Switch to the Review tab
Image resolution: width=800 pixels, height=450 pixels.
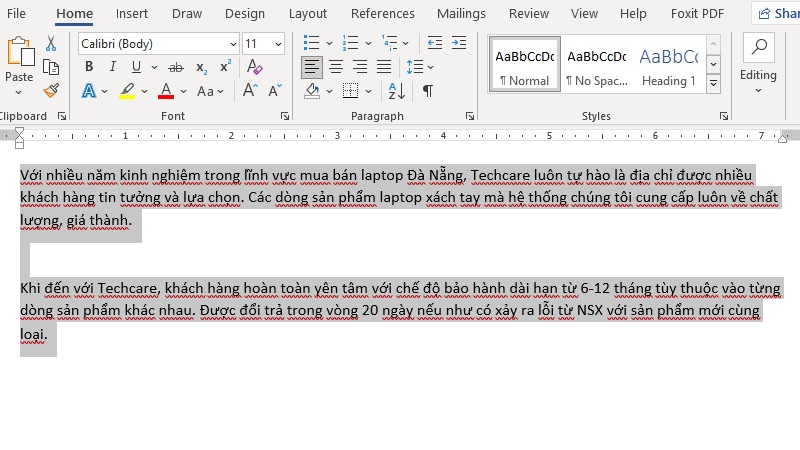point(529,13)
